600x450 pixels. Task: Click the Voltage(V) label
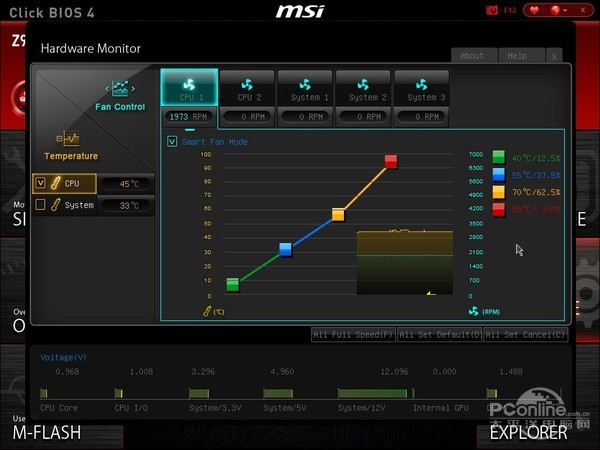click(64, 357)
